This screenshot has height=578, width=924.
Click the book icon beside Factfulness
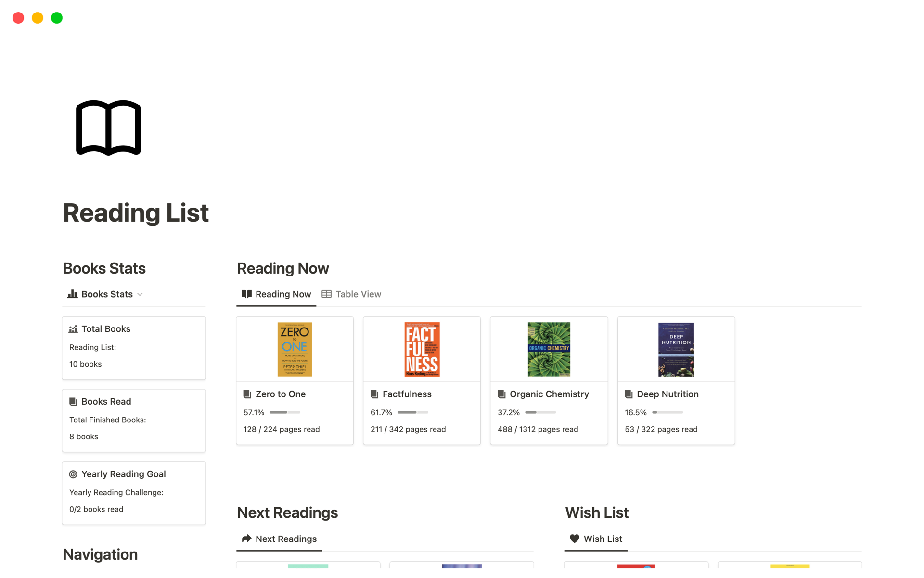click(x=374, y=394)
